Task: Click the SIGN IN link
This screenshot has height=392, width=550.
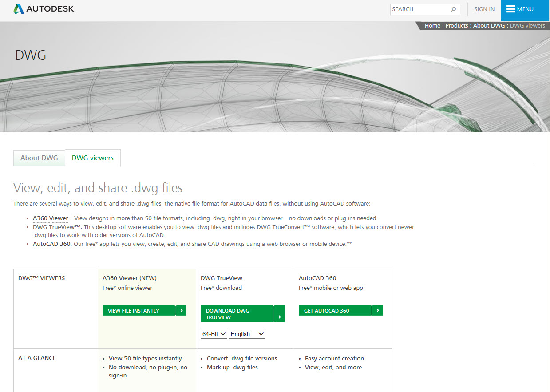Action: (484, 9)
